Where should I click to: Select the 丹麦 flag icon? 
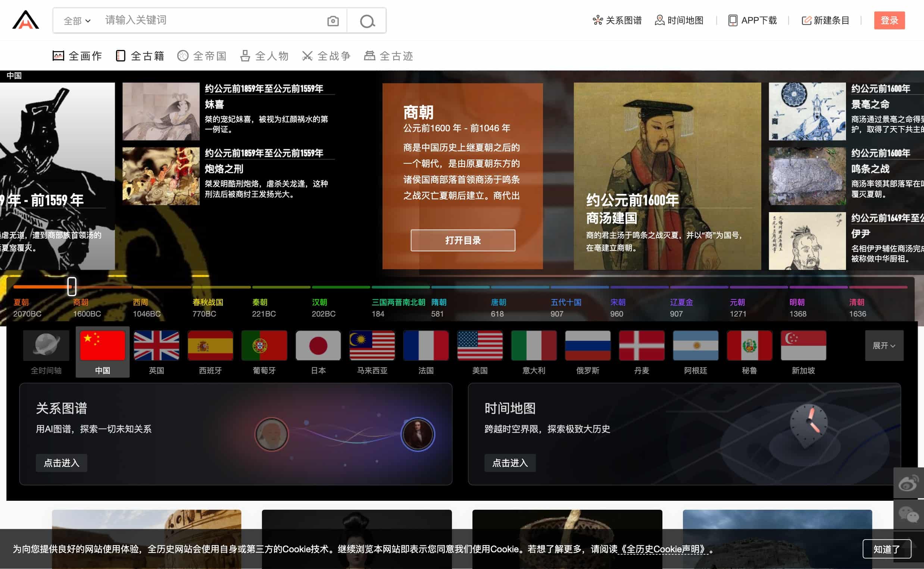tap(641, 345)
